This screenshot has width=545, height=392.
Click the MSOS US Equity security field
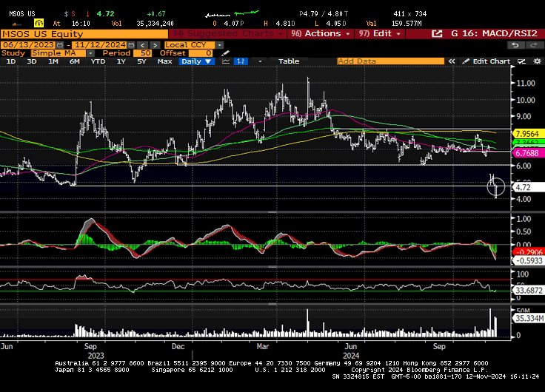point(84,34)
